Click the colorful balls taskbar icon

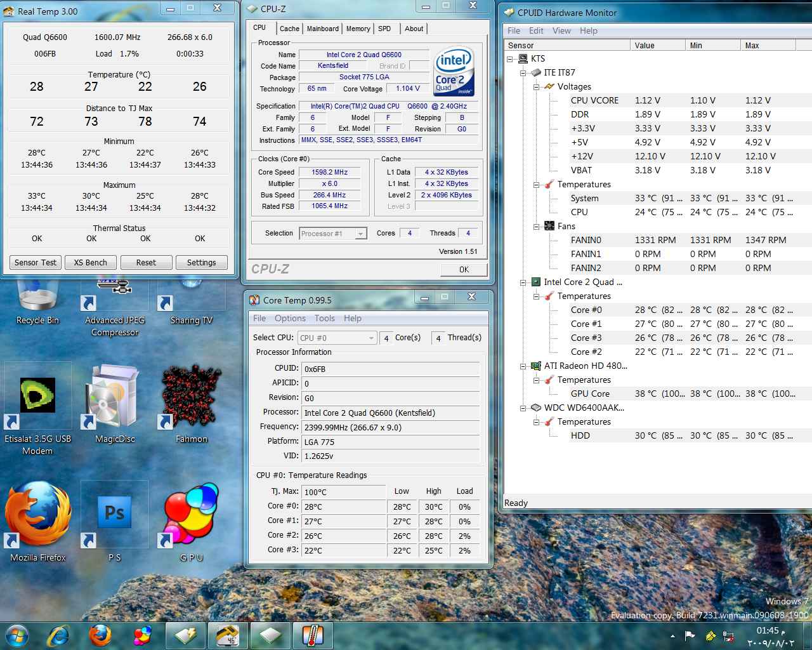(x=143, y=635)
